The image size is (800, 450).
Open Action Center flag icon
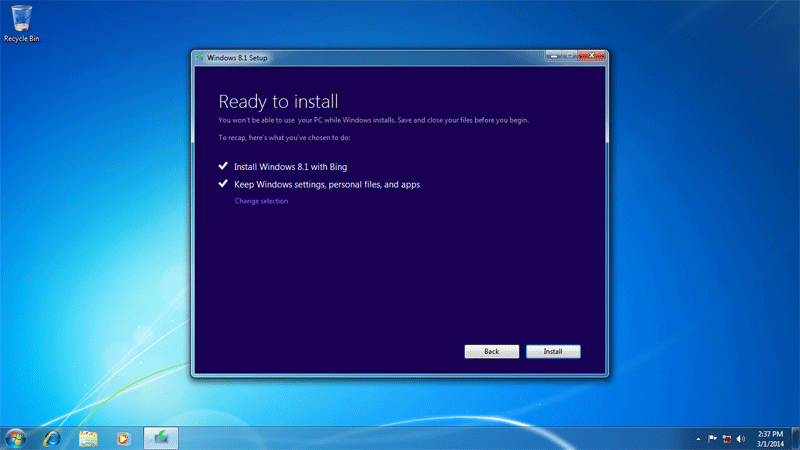[x=712, y=439]
